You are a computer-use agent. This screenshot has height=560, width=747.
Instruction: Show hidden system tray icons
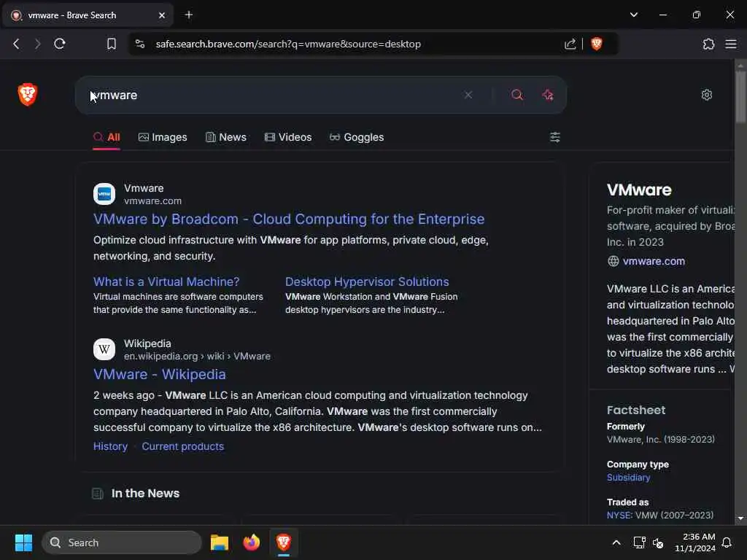[616, 542]
